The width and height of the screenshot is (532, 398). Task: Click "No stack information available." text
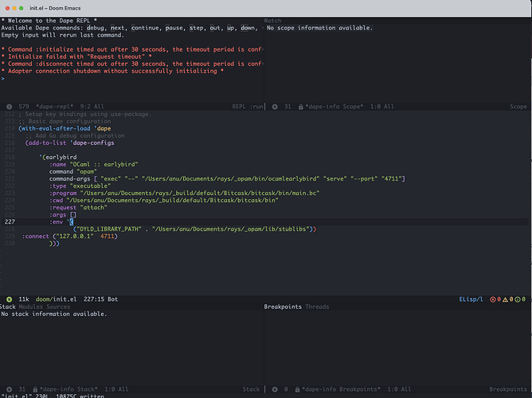point(54,314)
